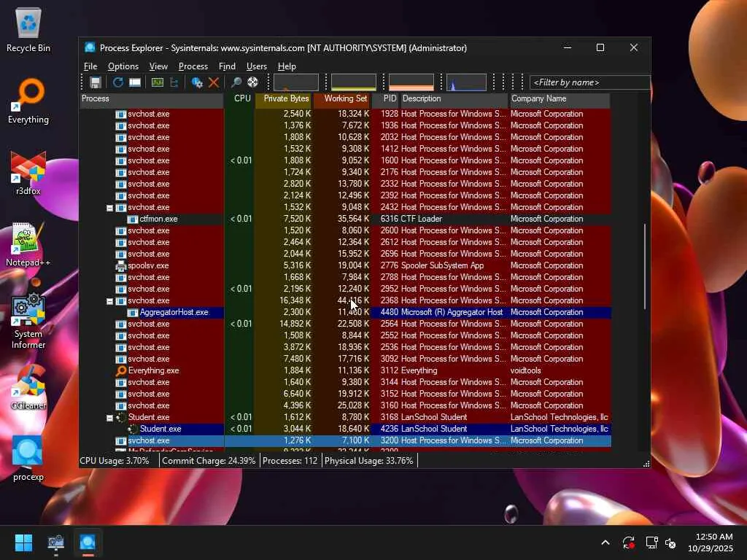This screenshot has width=747, height=560.
Task: Click the ctfmon.exe process icon
Action: (x=133, y=219)
